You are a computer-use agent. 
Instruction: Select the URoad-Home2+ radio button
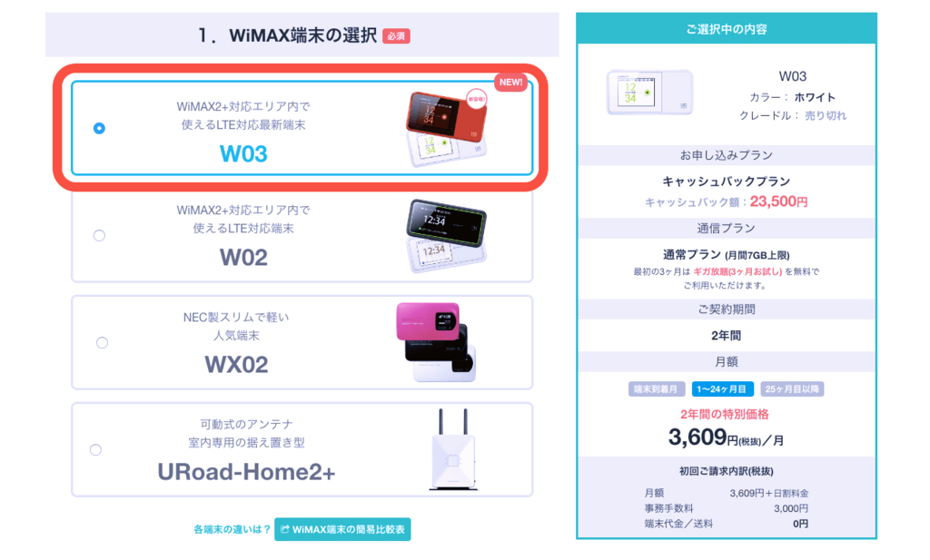click(95, 450)
